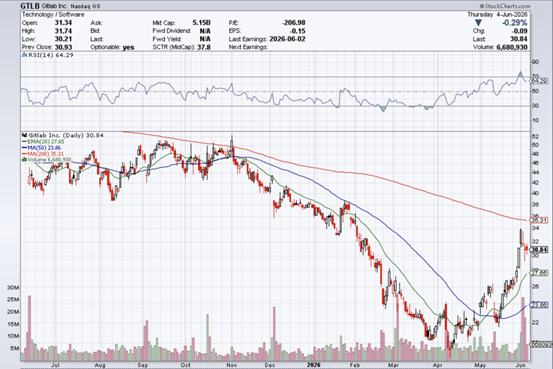Click the Sep label on the date axis
The width and height of the screenshot is (553, 369).
142,365
